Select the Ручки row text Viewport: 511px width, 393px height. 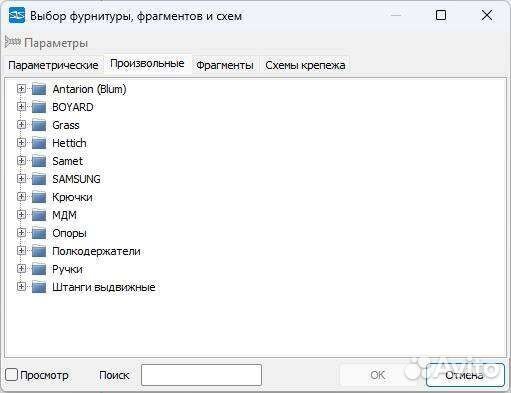67,269
